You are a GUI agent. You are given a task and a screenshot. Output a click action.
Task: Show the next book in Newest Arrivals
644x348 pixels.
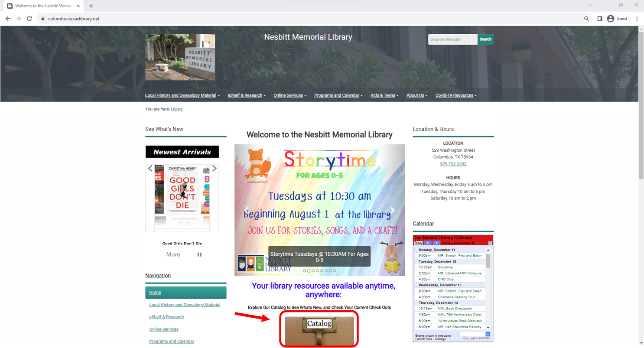point(214,169)
